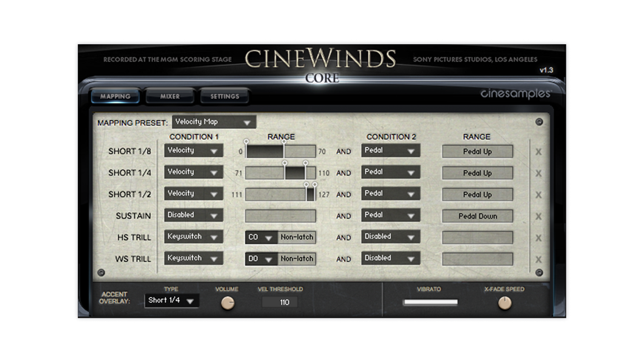
Task: Toggle Pedal Up range for Short 1/4
Action: (477, 173)
